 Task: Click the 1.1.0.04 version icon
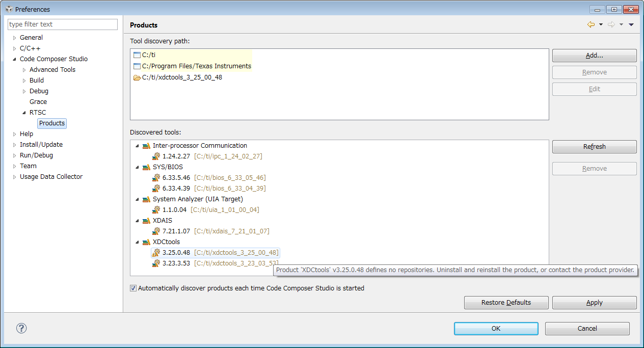click(156, 210)
